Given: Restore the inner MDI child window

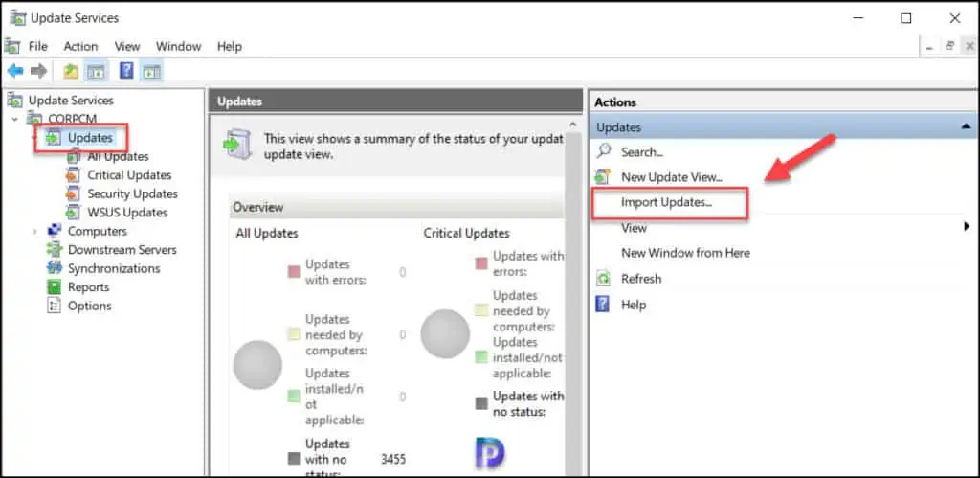Looking at the screenshot, I should pos(949,46).
